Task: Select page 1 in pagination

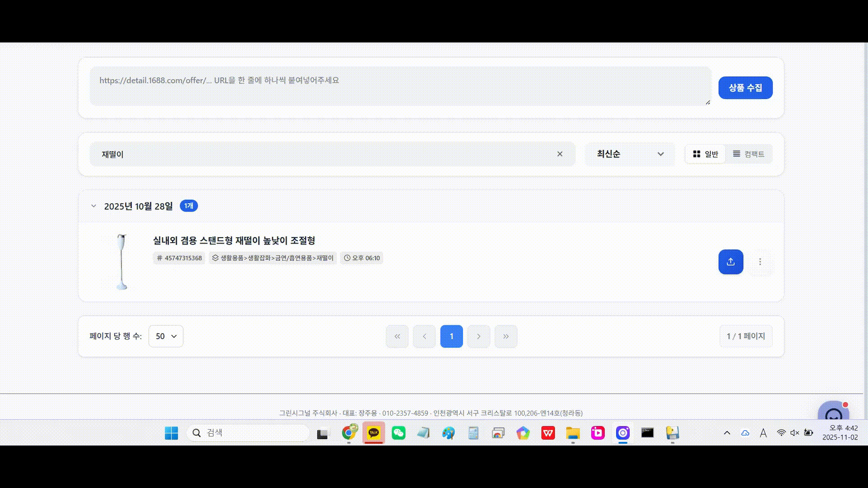Action: click(x=451, y=336)
